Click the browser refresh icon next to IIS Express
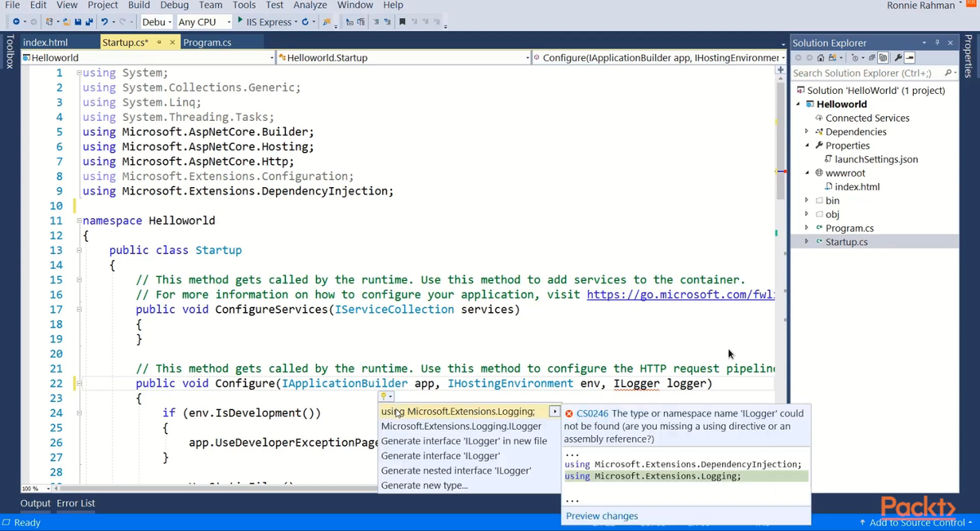The width and height of the screenshot is (980, 531). pos(305,21)
